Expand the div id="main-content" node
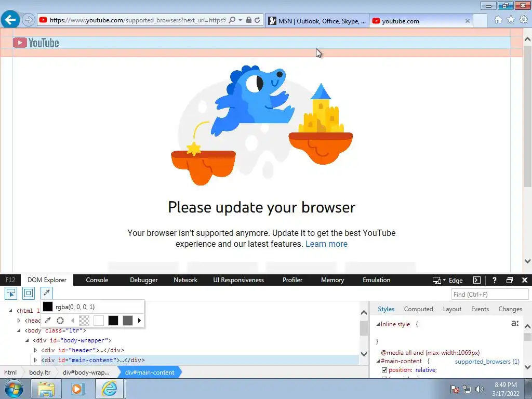532x399 pixels. [36, 360]
